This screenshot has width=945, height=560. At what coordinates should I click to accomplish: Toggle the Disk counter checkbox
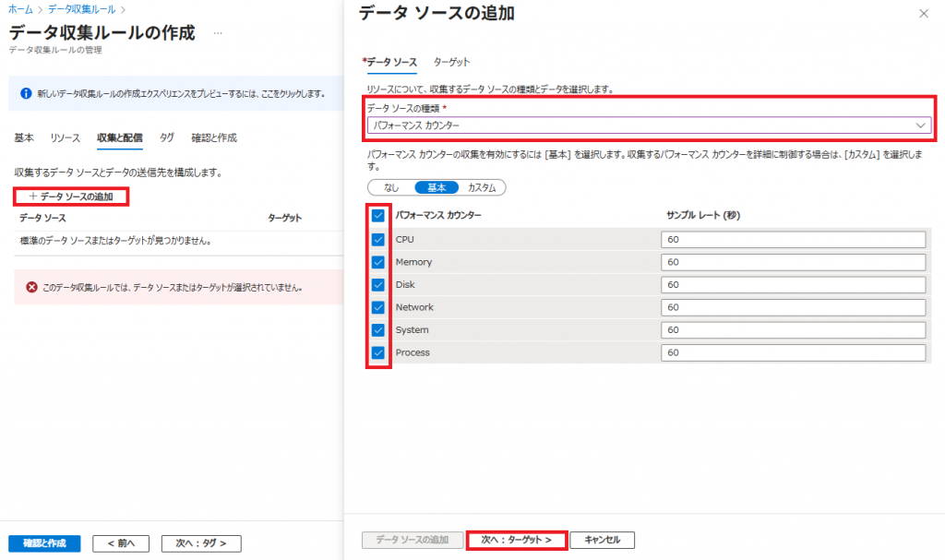tap(378, 284)
